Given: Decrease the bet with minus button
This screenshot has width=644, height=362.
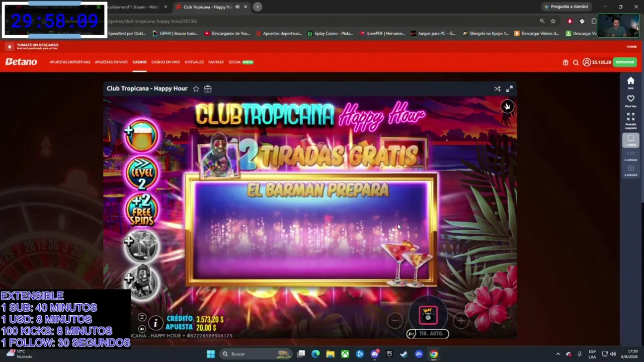Looking at the screenshot, I should [395, 321].
